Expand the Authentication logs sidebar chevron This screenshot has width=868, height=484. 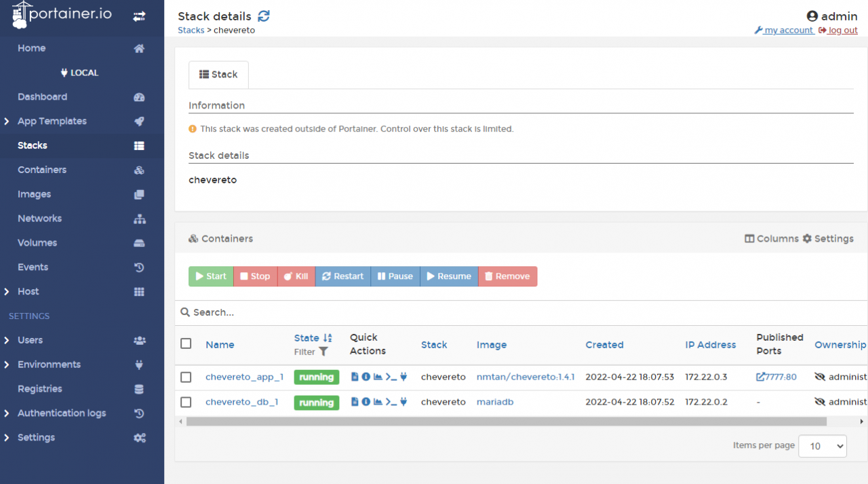(7, 413)
